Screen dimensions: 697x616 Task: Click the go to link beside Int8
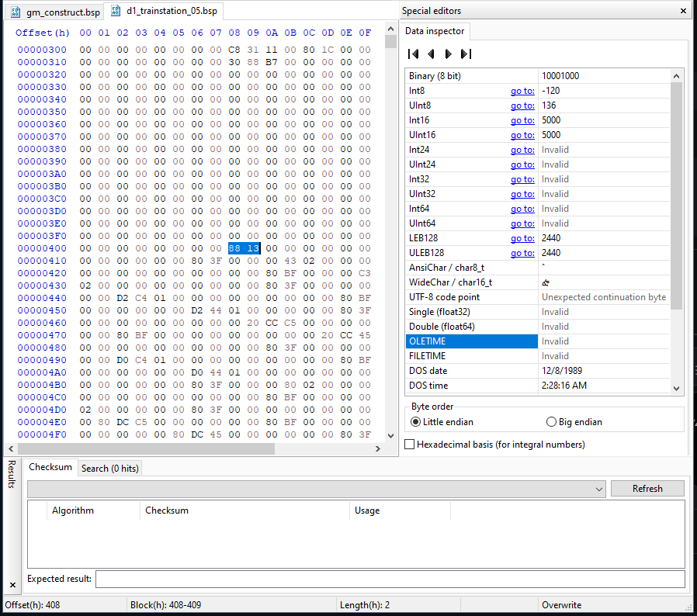point(522,91)
